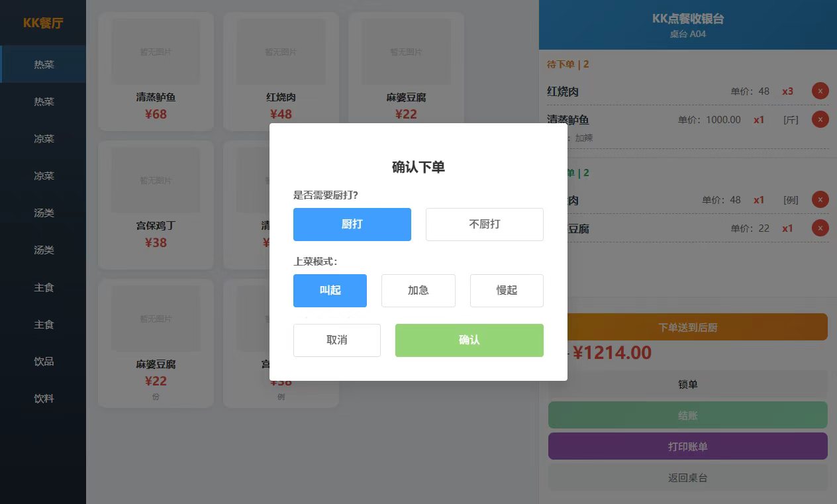Delete the ordered item marked [例]
Viewport: 837px width, 504px height.
[x=820, y=199]
